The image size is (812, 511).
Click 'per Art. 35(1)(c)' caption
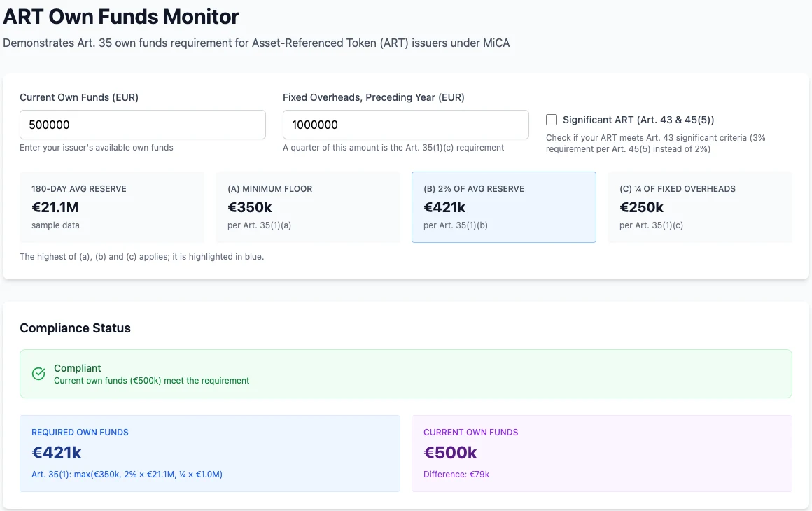(652, 225)
